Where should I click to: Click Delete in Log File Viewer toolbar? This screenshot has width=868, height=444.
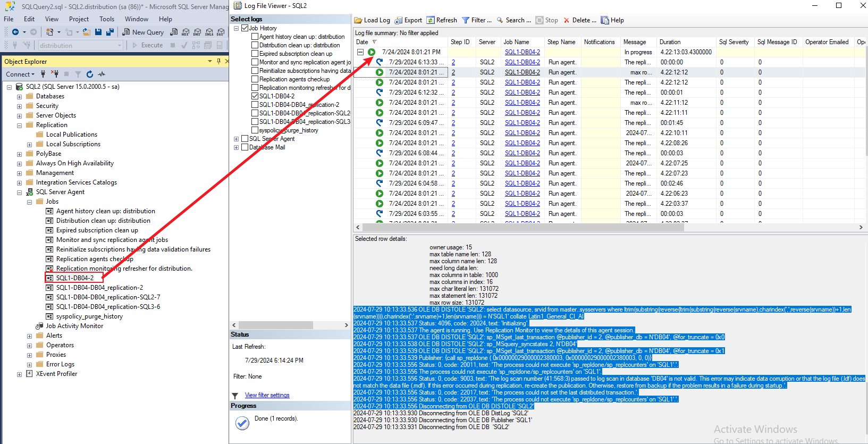[580, 20]
